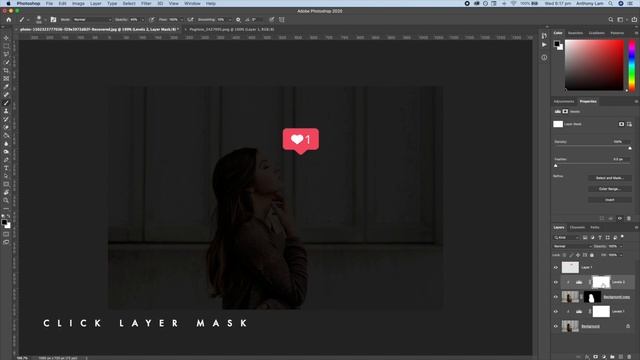Select the Zoom tool in toolbar
The height and width of the screenshot is (360, 640).
(x=6, y=200)
